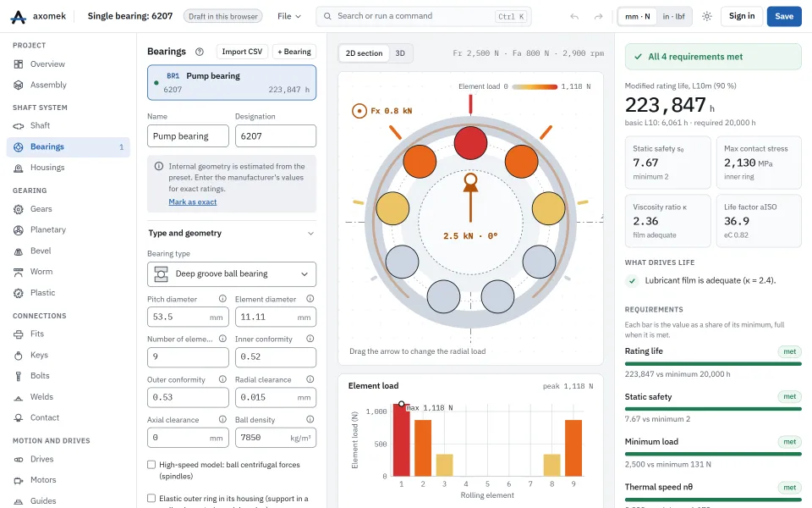Check Elastic outer ring in housing
The height and width of the screenshot is (508, 812).
pyautogui.click(x=151, y=498)
